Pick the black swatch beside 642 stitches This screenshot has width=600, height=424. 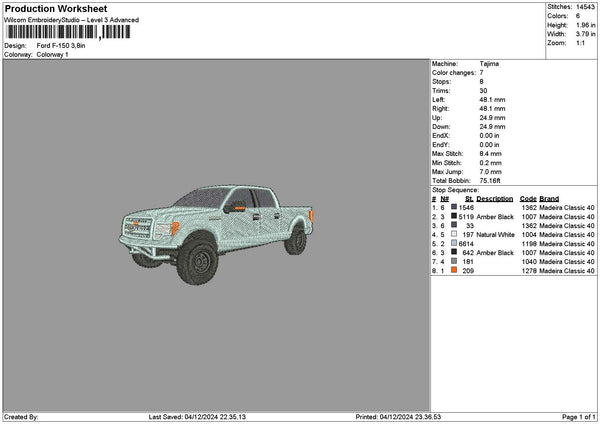pos(454,252)
